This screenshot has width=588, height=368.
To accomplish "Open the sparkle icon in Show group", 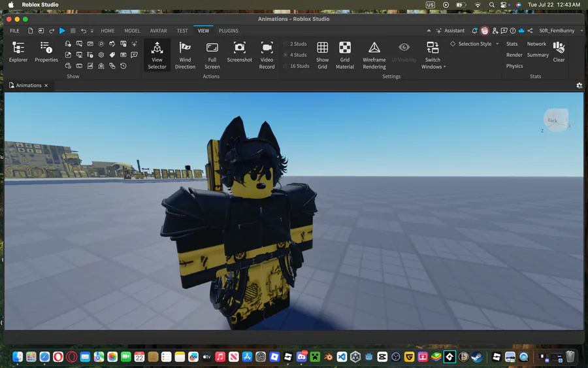I will click(134, 44).
